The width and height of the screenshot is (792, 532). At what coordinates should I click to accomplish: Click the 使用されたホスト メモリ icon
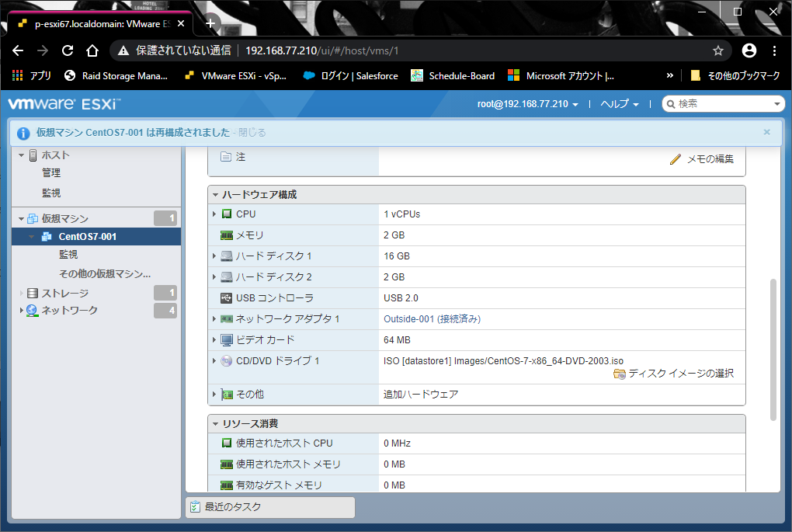pyautogui.click(x=227, y=464)
